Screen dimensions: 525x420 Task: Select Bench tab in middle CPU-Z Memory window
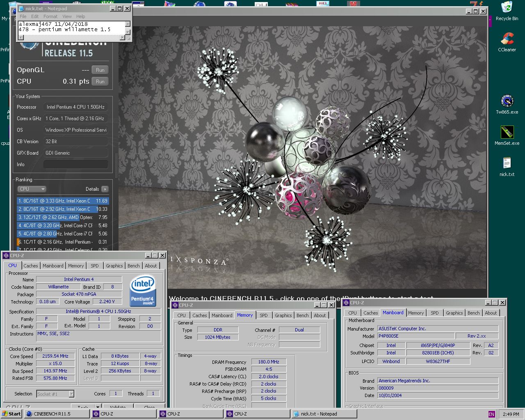tap(303, 315)
